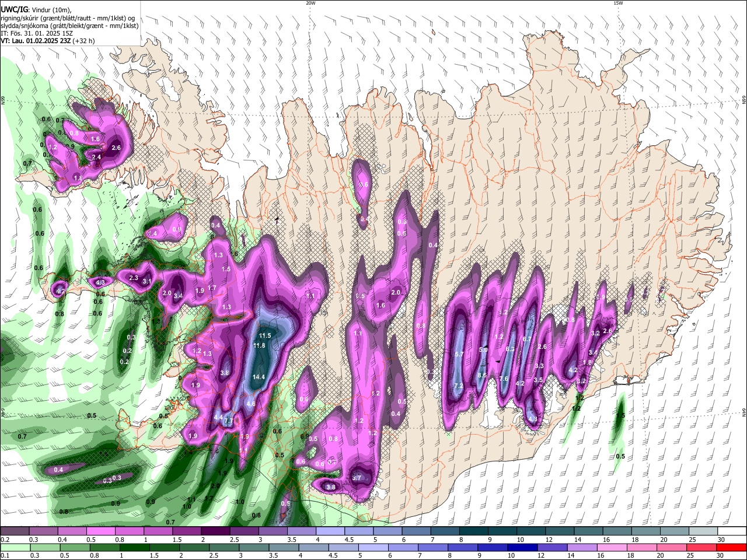Click the 15W longitude label

click(618, 3)
